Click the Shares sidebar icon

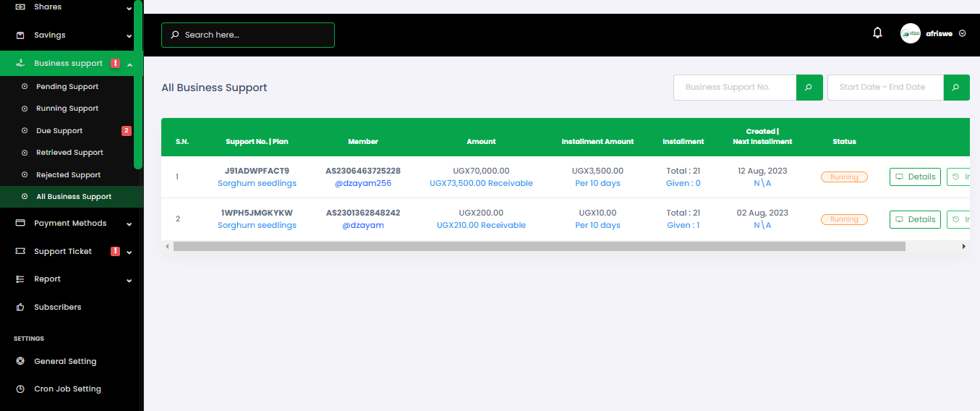pyautogui.click(x=20, y=7)
